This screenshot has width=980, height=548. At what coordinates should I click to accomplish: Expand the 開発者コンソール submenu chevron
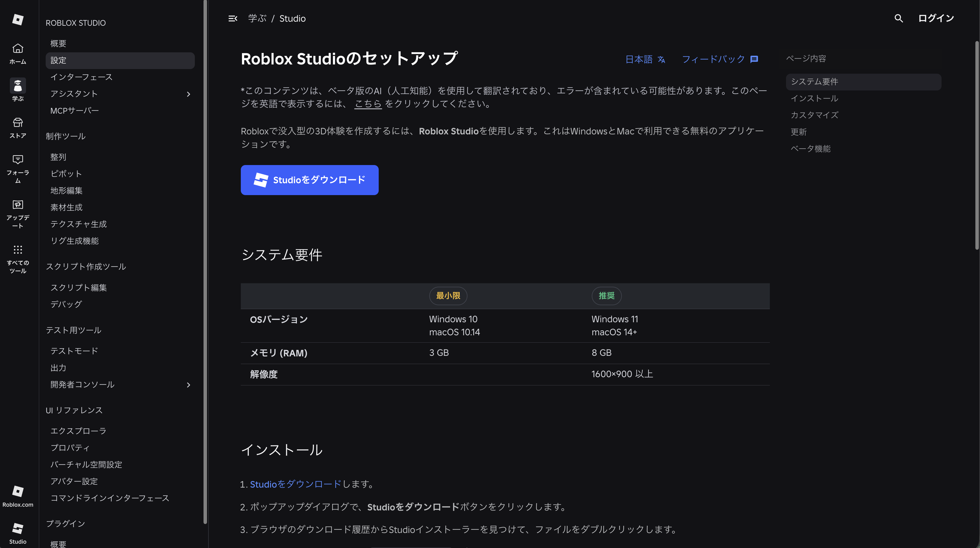point(188,385)
